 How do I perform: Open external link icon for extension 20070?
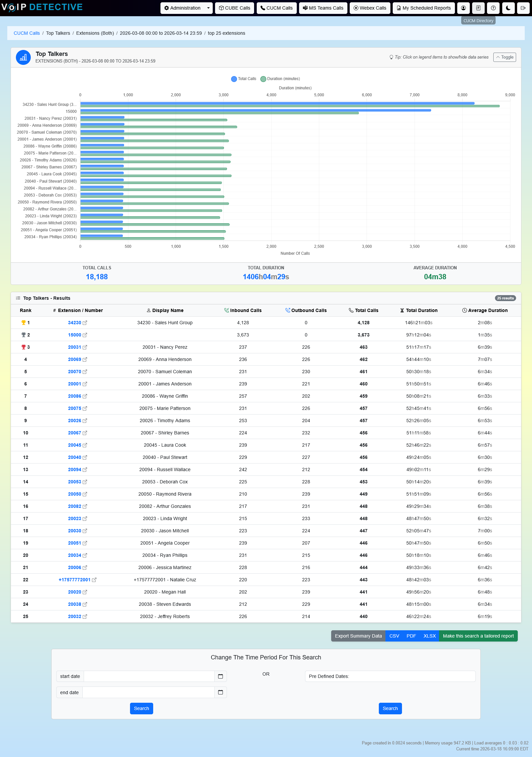[85, 372]
